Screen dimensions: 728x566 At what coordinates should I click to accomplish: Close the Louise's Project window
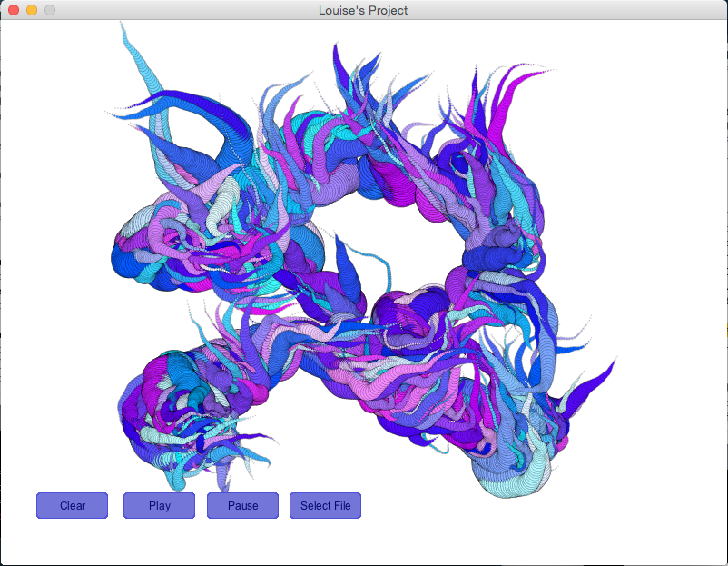14,10
